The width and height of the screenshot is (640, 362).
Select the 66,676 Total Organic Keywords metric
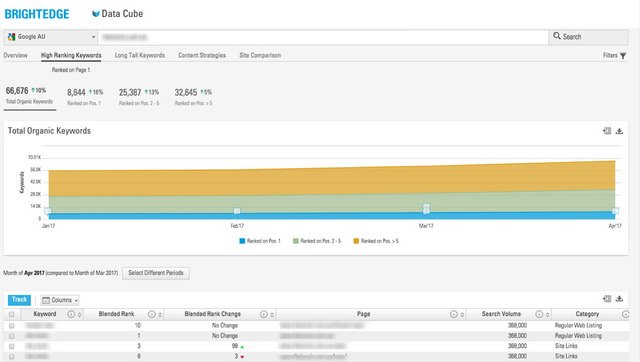[x=29, y=96]
